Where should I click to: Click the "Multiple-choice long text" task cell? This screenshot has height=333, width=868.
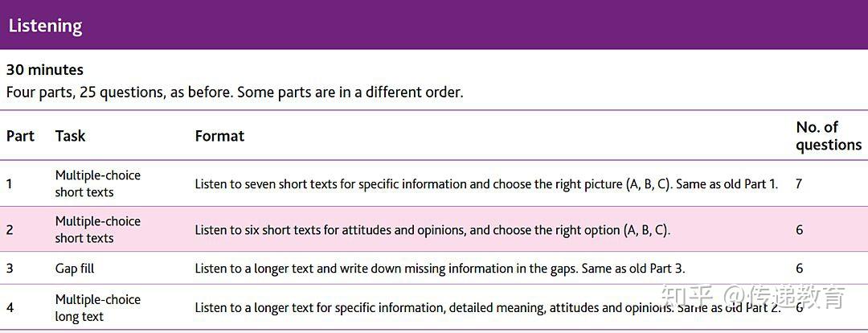click(x=97, y=307)
